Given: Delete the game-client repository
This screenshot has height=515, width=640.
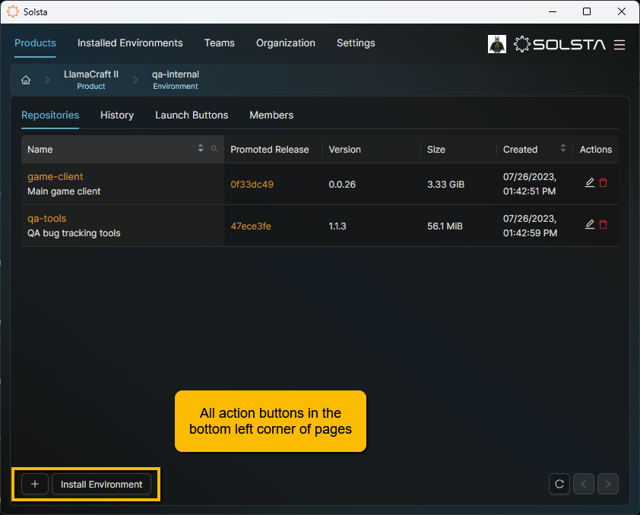Looking at the screenshot, I should 603,183.
